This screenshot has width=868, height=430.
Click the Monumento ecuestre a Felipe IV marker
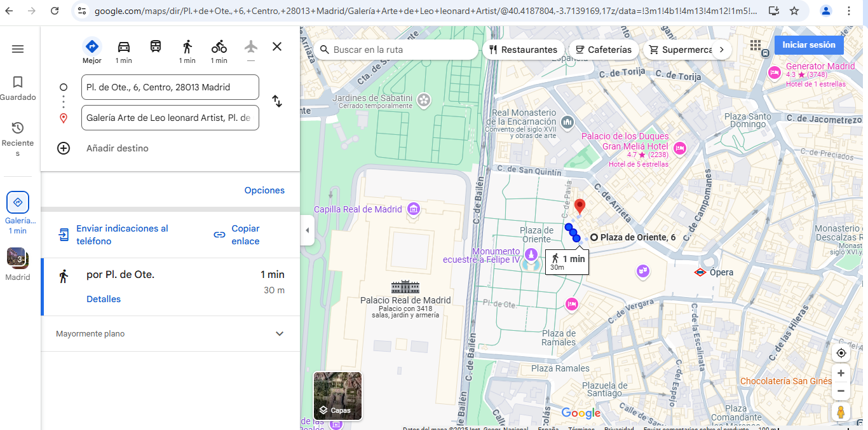coord(530,254)
